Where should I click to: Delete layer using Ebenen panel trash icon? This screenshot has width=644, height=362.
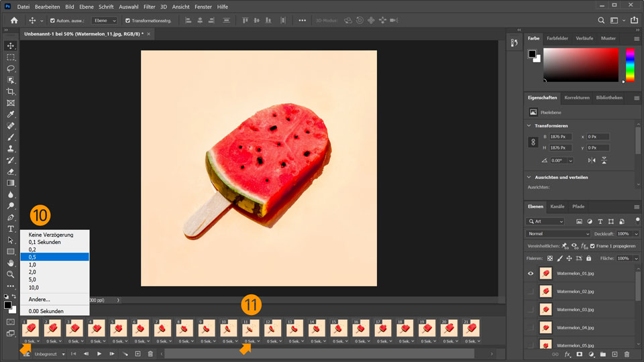click(x=627, y=354)
